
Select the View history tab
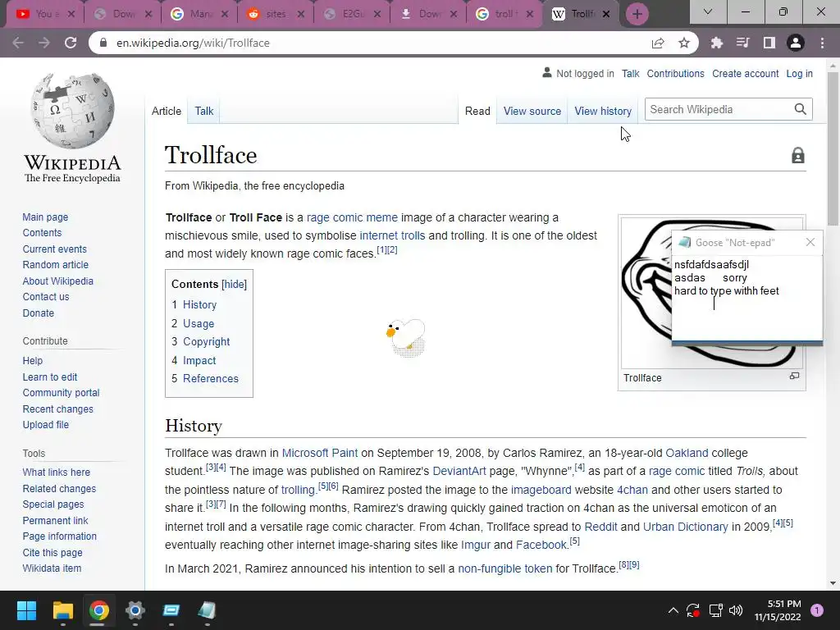click(x=603, y=111)
